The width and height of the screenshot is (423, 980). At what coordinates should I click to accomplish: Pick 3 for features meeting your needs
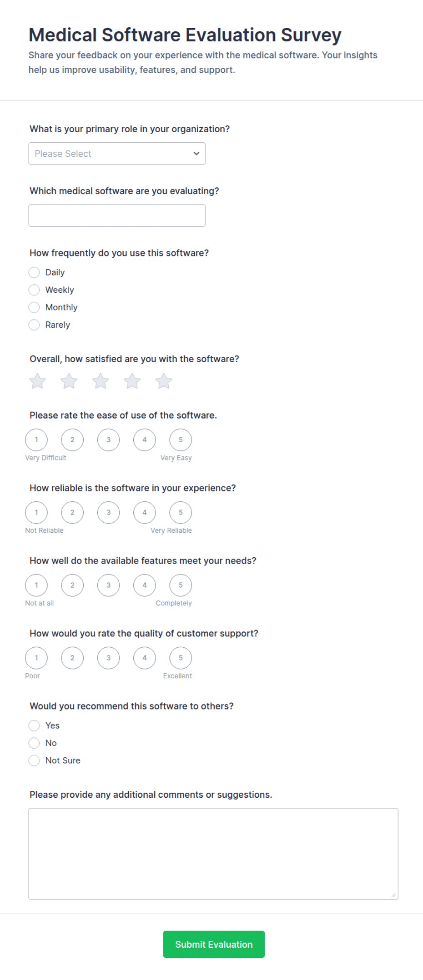[x=108, y=585]
